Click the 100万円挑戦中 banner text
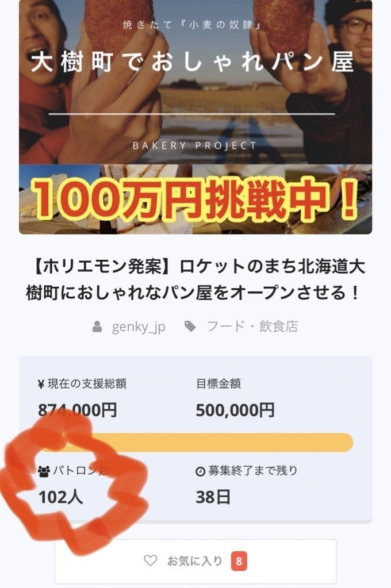This screenshot has height=588, width=391. click(194, 199)
